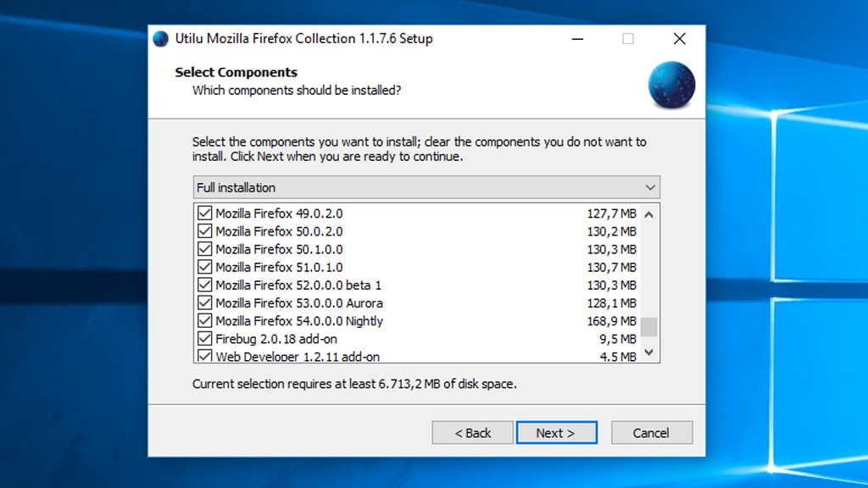Screen dimensions: 868x488
Task: Toggle Mozilla Firefox 50.1.0.0 checkbox
Action: (205, 249)
